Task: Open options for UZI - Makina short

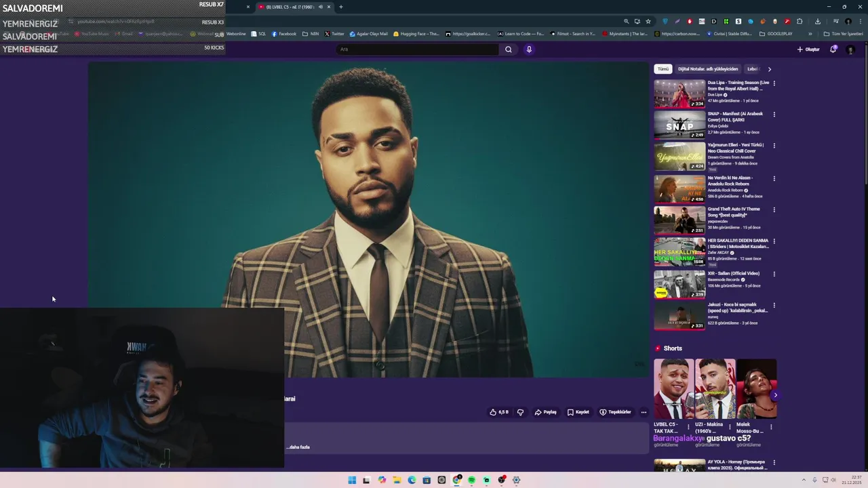Action: (730, 427)
